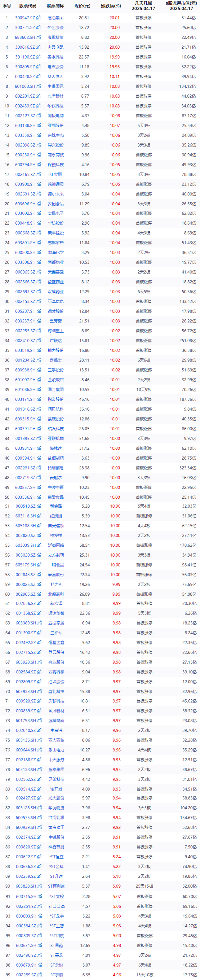Open chart icon beside 601086.SH
The width and height of the screenshot is (200, 980).
pyautogui.click(x=38, y=390)
